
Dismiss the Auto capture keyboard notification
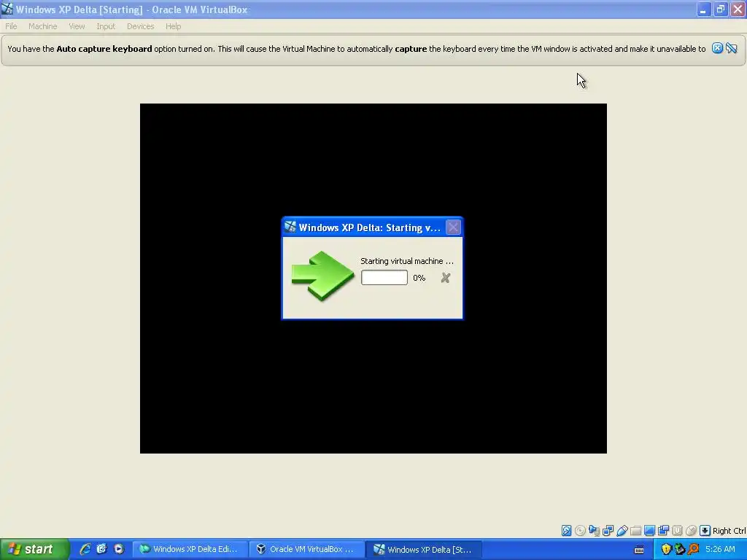(x=717, y=48)
